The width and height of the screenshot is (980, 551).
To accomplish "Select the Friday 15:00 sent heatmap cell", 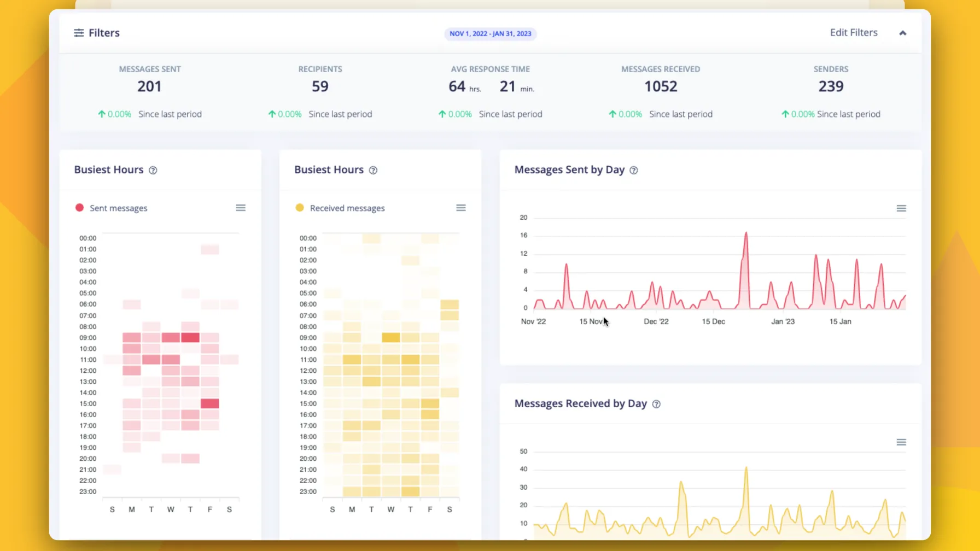I will click(210, 403).
